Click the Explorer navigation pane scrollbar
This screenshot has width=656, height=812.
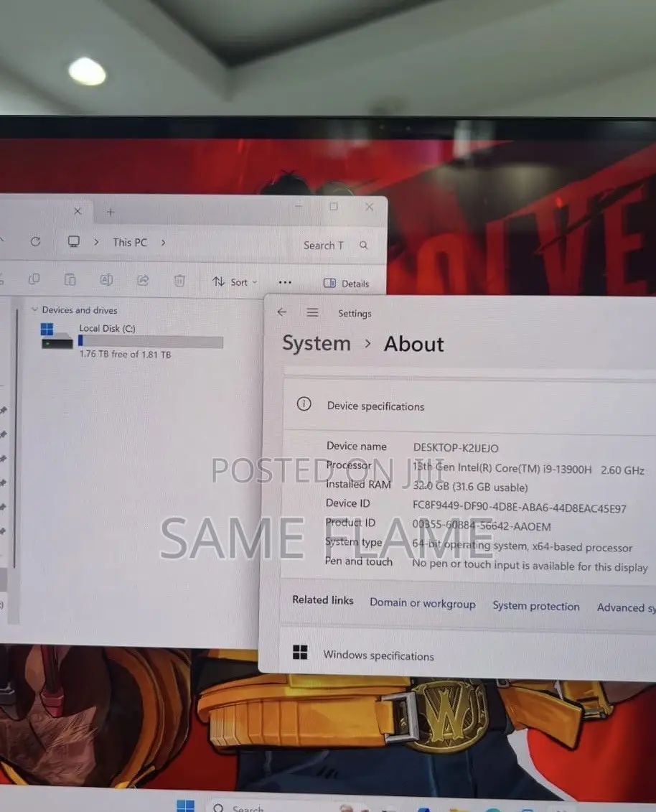tap(15, 437)
